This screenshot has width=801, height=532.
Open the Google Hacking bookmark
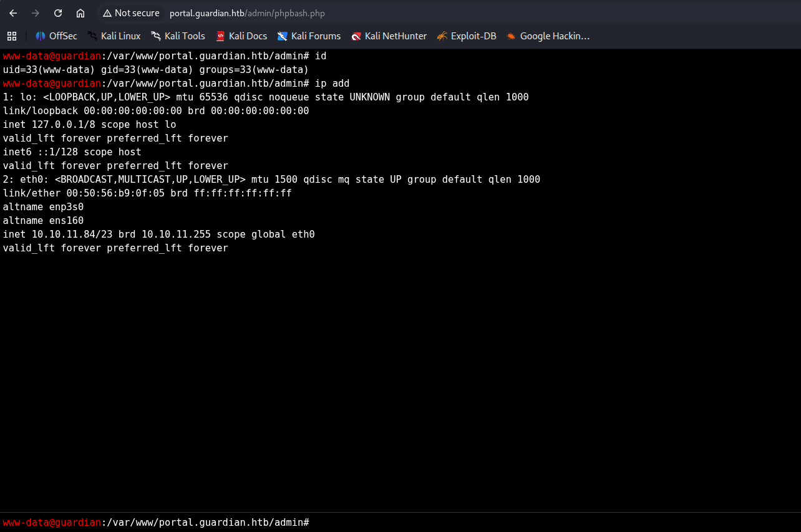(548, 36)
